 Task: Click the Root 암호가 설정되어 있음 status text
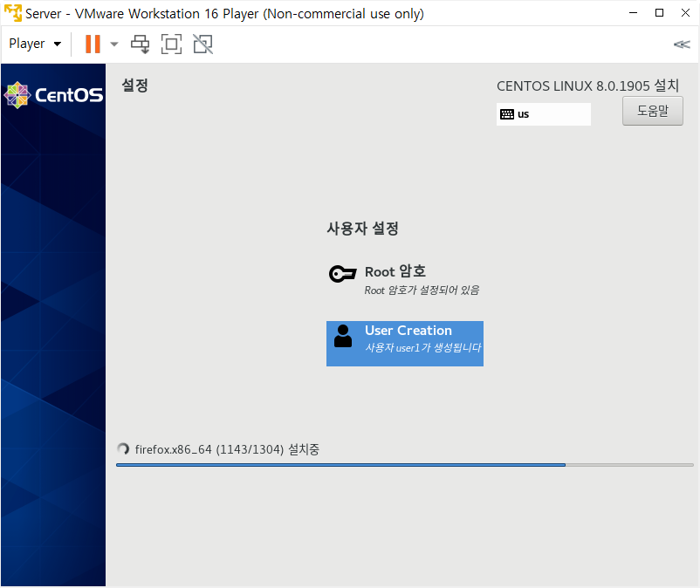click(x=422, y=291)
